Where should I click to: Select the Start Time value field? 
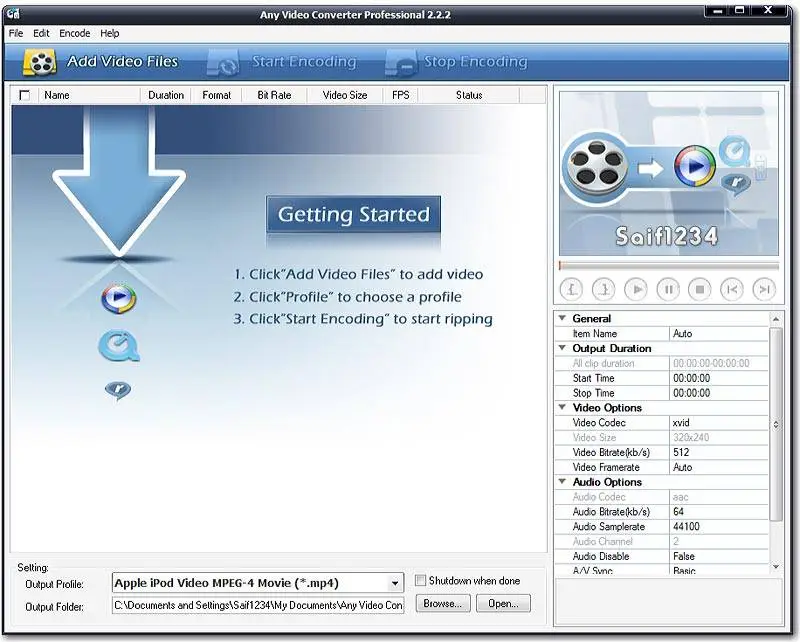click(718, 378)
